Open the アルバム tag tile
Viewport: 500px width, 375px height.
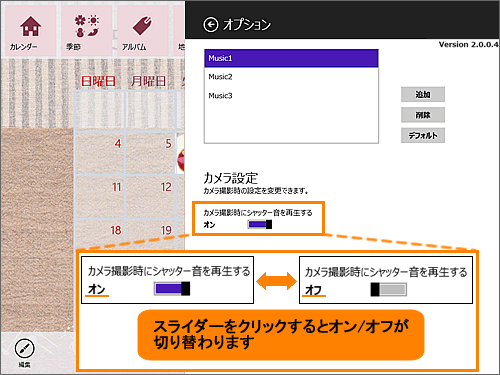click(x=143, y=31)
